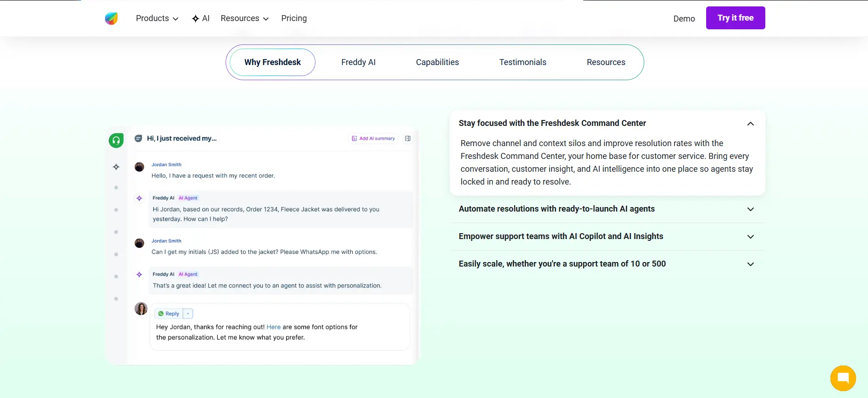Click the Freddy AI sparkle icon on Order 1234 reply
This screenshot has width=868, height=398.
(139, 198)
